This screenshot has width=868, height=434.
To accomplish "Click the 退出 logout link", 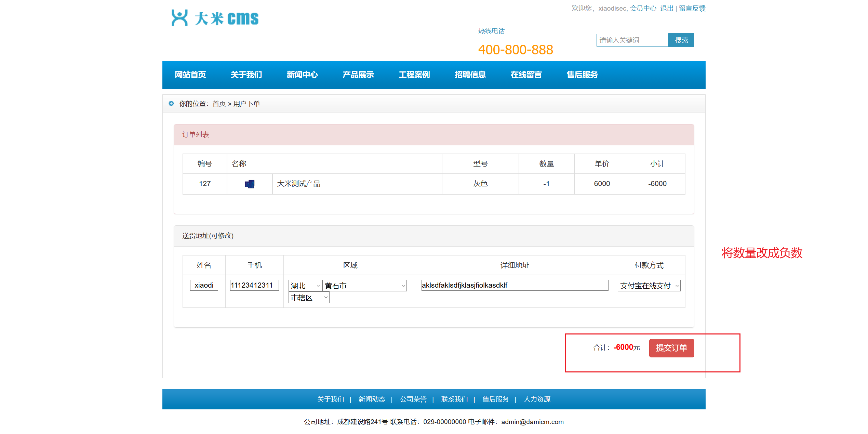I will 666,8.
